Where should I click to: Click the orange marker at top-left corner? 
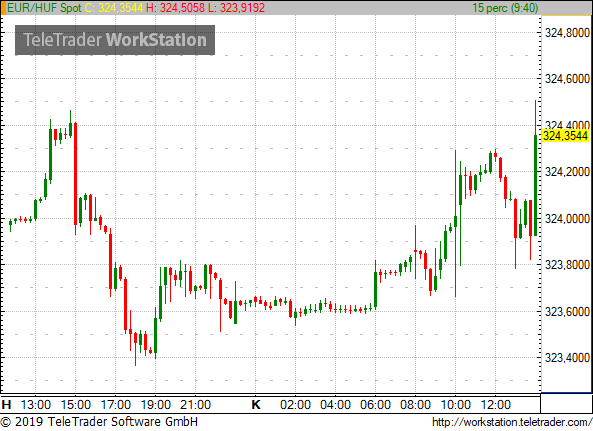click(3, 8)
